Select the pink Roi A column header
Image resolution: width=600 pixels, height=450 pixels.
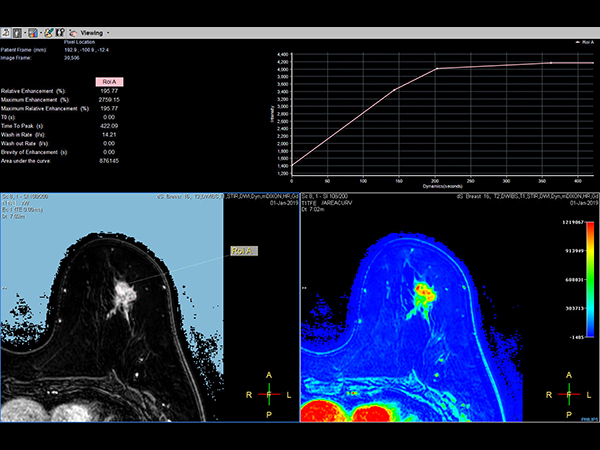pos(109,81)
